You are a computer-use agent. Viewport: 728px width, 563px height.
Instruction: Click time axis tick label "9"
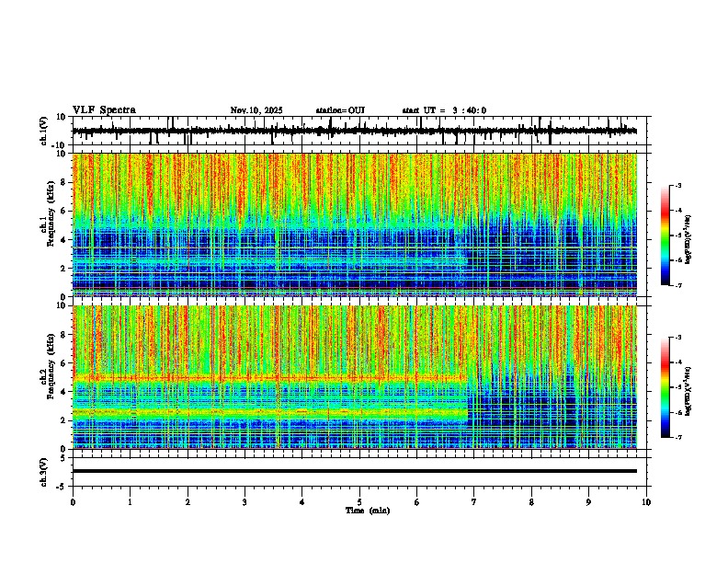pos(588,502)
